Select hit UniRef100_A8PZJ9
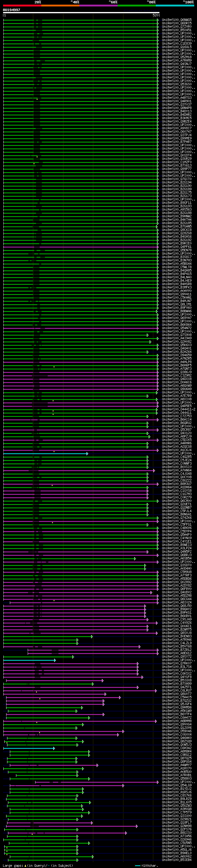The width and height of the screenshot is (197, 868). point(177,436)
